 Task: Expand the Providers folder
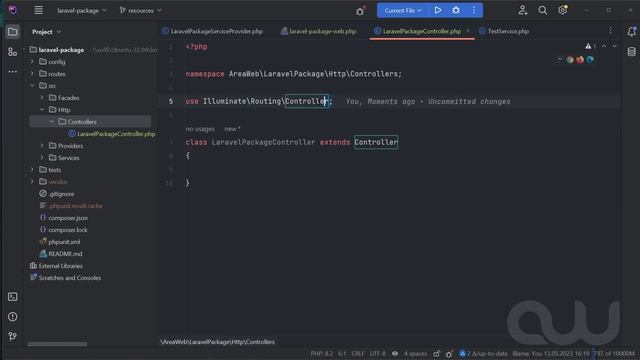coord(42,145)
